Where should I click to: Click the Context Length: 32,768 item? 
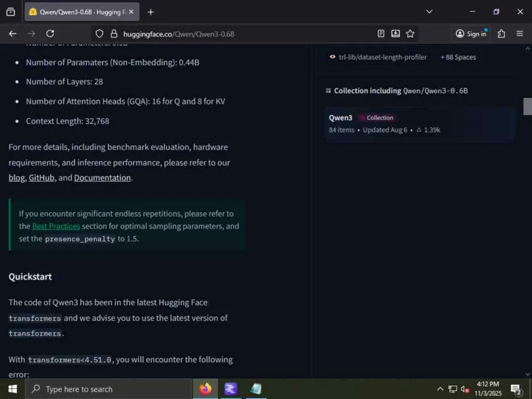pyautogui.click(x=68, y=121)
